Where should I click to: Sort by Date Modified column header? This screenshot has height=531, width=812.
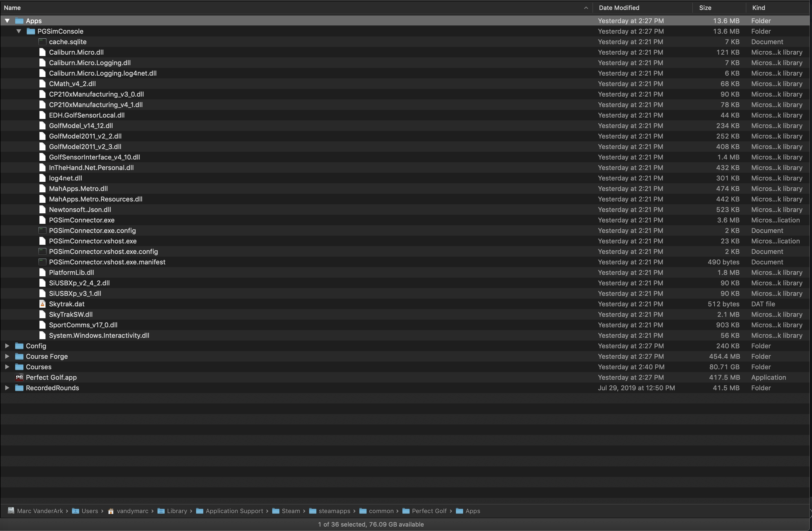click(x=619, y=7)
